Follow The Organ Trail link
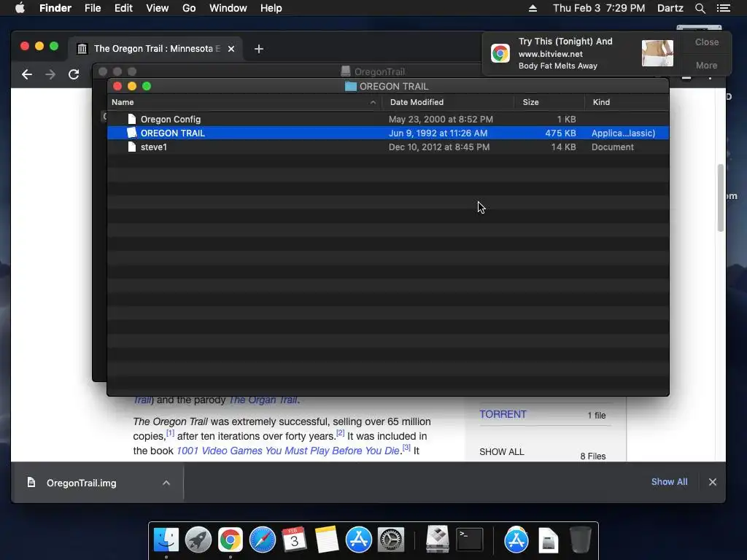Viewport: 747px width, 560px height. (263, 400)
